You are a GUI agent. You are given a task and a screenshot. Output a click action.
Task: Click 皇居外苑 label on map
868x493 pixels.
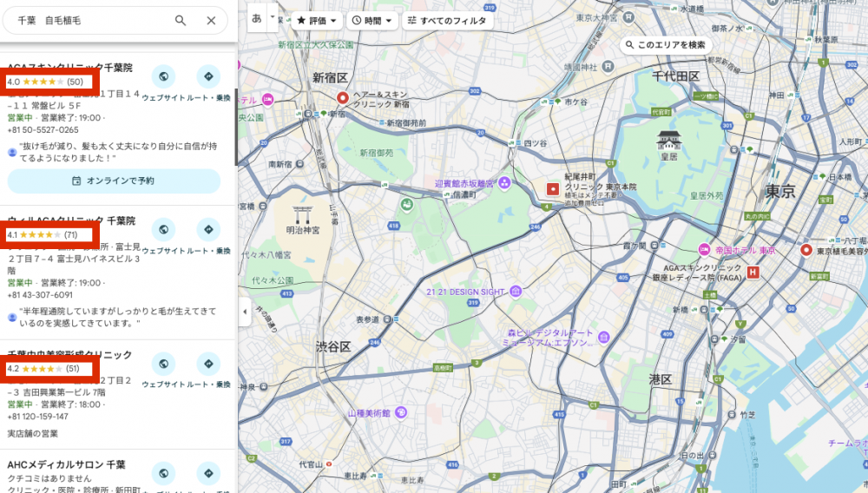[707, 196]
